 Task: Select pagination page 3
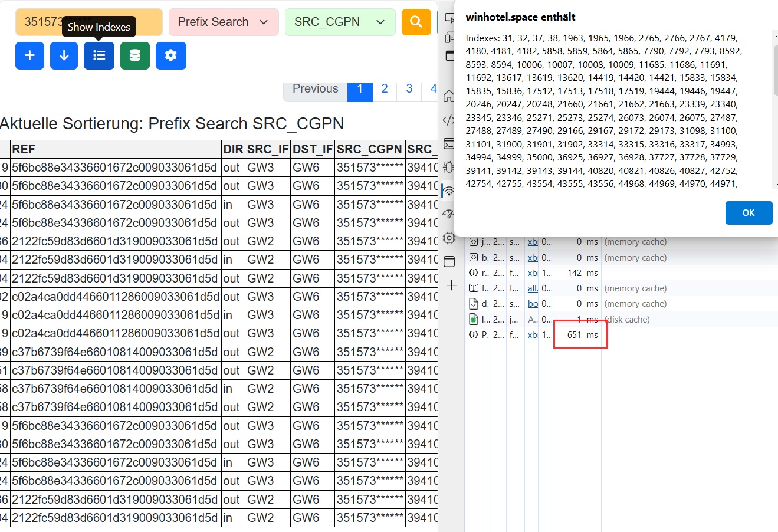pos(409,88)
